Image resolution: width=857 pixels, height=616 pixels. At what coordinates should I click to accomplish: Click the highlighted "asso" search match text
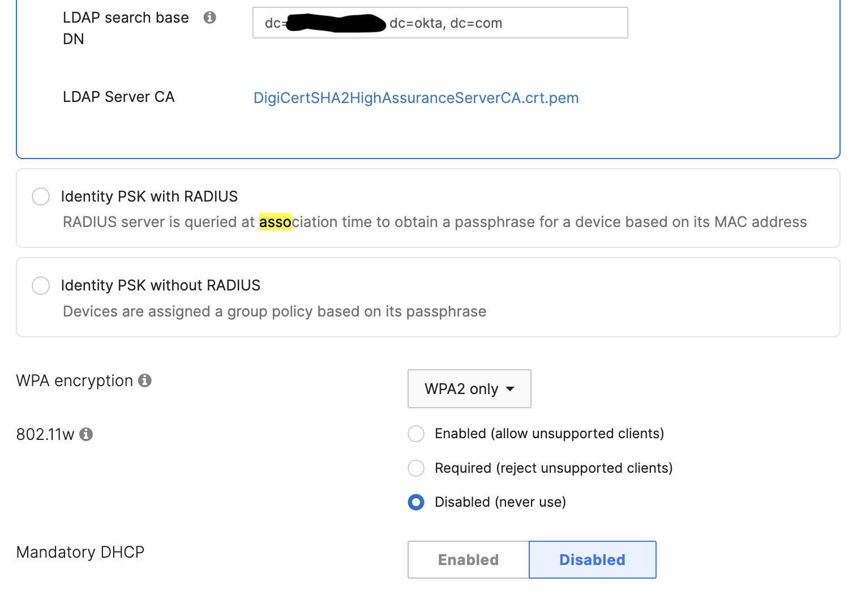(275, 221)
